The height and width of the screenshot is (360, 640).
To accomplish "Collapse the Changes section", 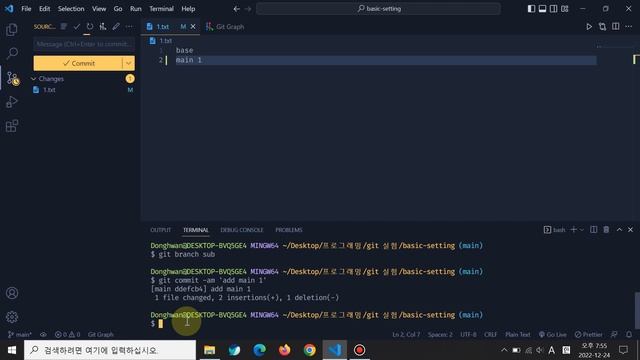I will point(34,79).
